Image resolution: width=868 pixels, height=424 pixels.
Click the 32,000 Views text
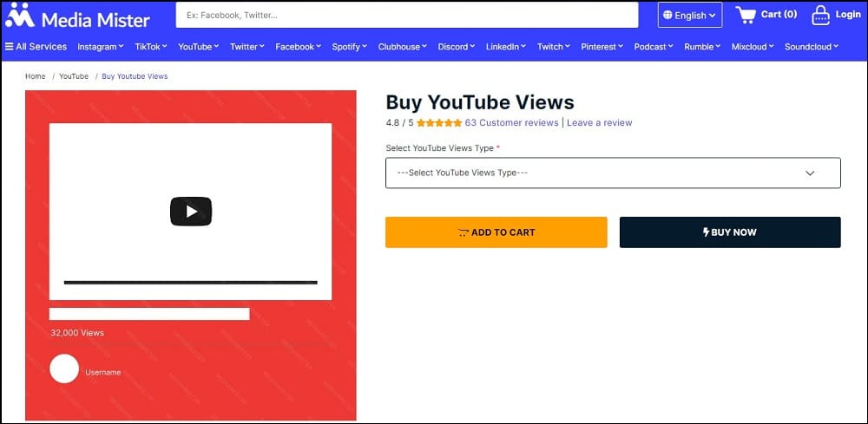pyautogui.click(x=77, y=333)
